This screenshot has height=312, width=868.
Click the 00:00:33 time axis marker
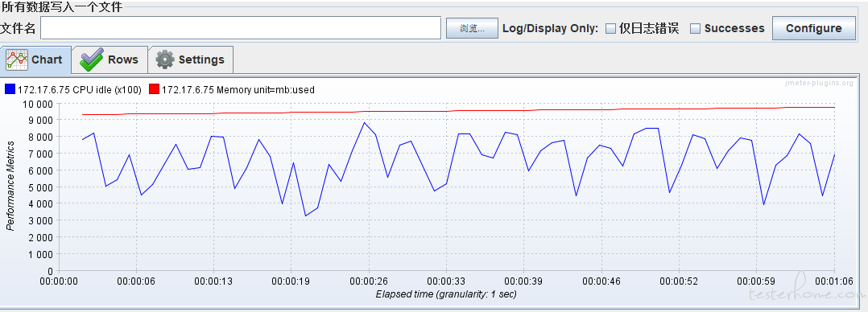445,281
